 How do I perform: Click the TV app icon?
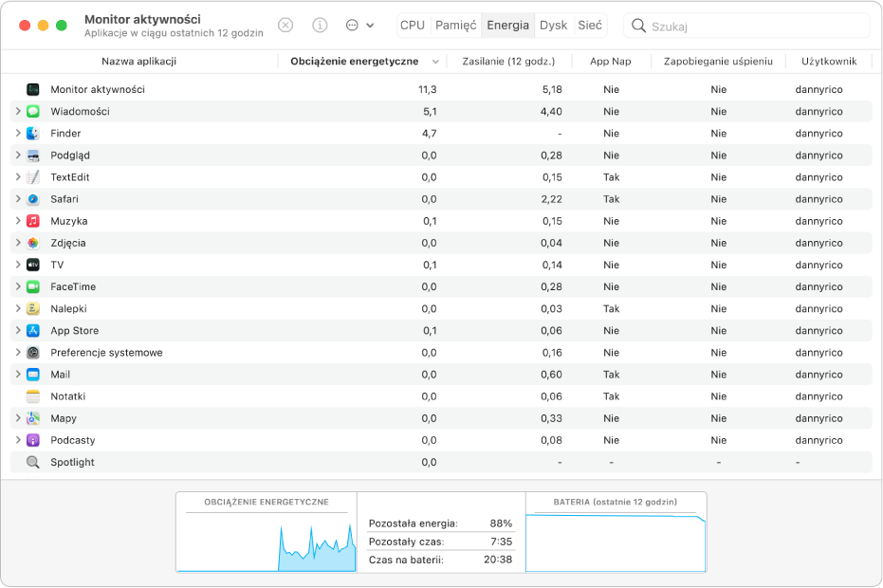point(33,265)
